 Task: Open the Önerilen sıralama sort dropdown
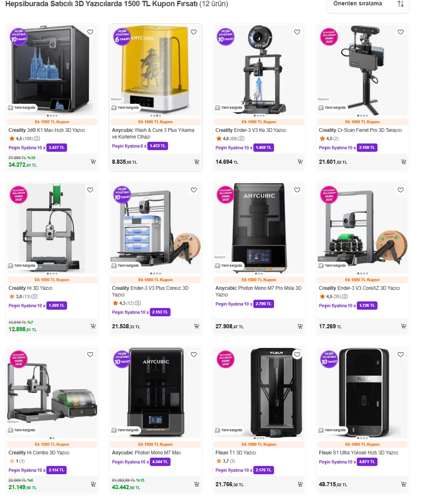[x=368, y=4]
